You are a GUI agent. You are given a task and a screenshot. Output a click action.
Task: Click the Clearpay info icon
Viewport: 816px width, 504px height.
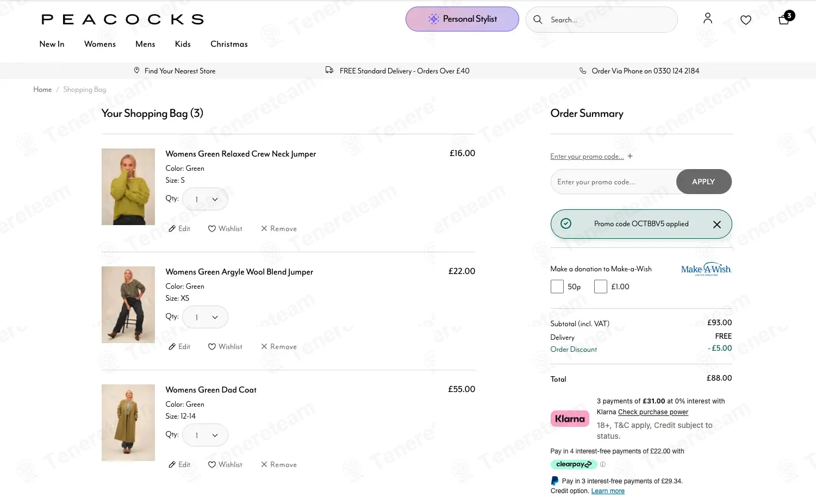602,464
